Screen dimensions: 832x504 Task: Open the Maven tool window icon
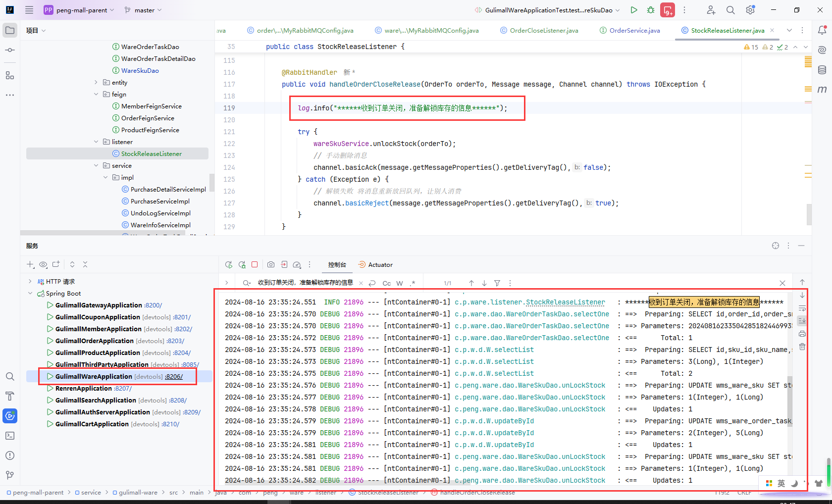[x=822, y=90]
